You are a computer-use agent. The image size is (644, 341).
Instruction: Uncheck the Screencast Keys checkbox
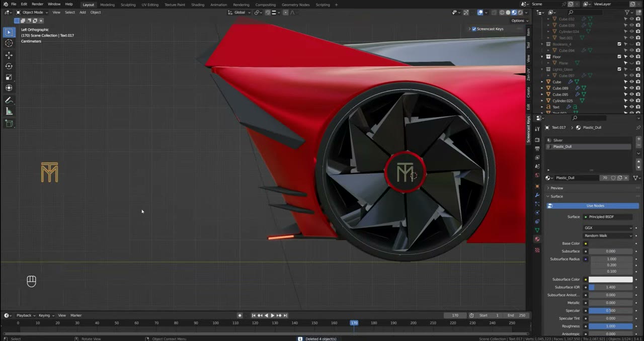(474, 29)
